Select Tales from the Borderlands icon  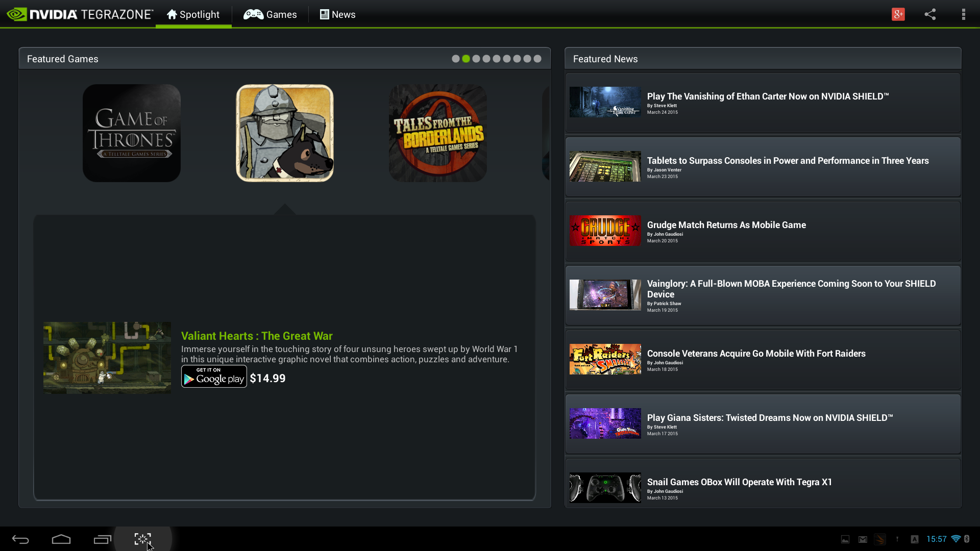tap(438, 133)
